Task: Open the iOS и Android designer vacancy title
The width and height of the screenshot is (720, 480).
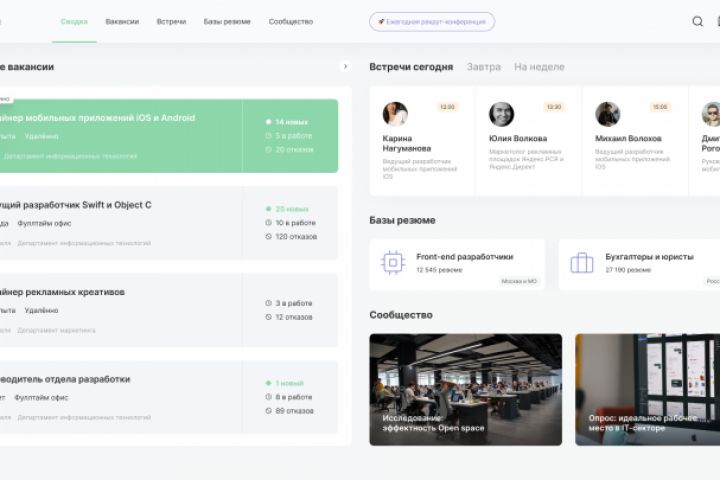Action: [97, 118]
